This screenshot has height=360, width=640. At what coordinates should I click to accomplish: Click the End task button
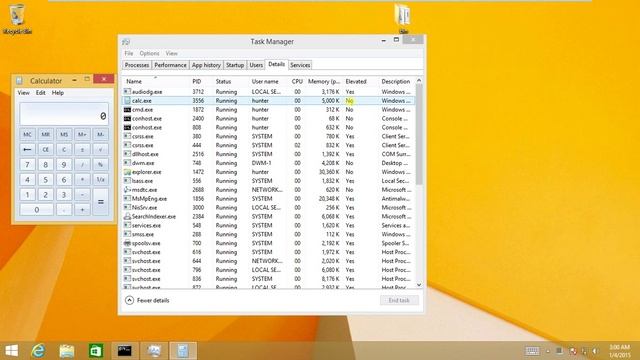pyautogui.click(x=399, y=300)
